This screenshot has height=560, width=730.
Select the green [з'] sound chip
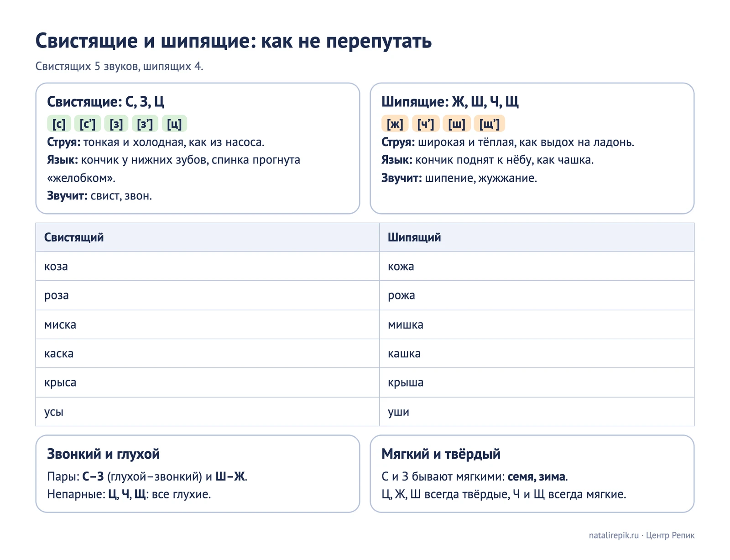145,124
